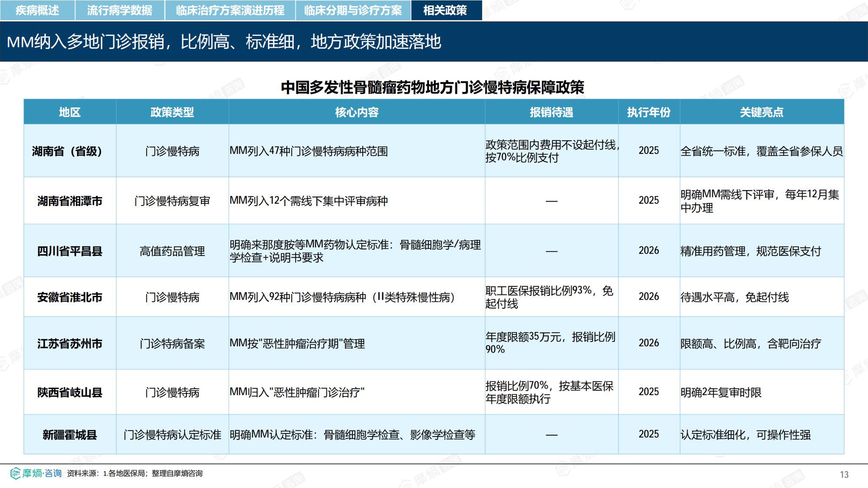Select the 新疆霍城县 row label
Image resolution: width=868 pixels, height=488 pixels.
point(70,435)
